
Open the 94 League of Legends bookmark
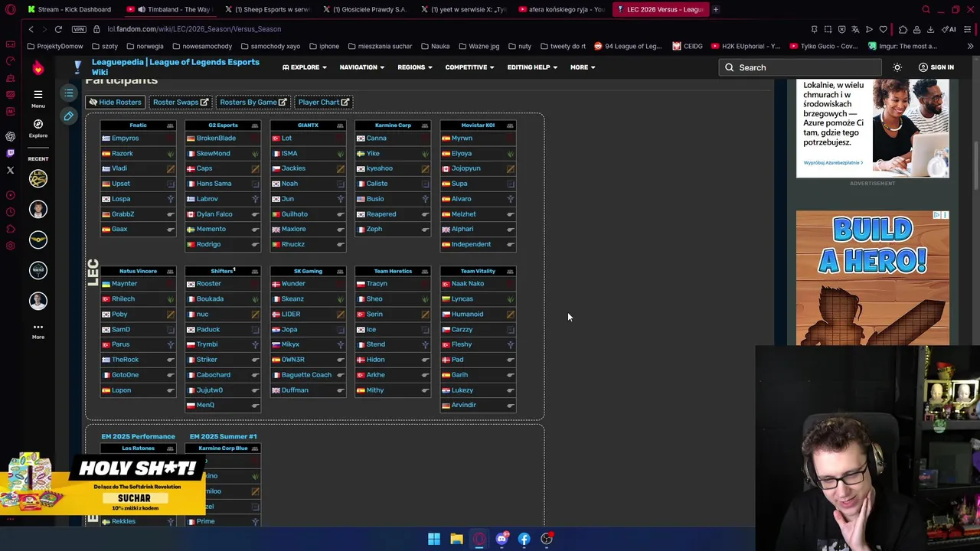(x=627, y=46)
